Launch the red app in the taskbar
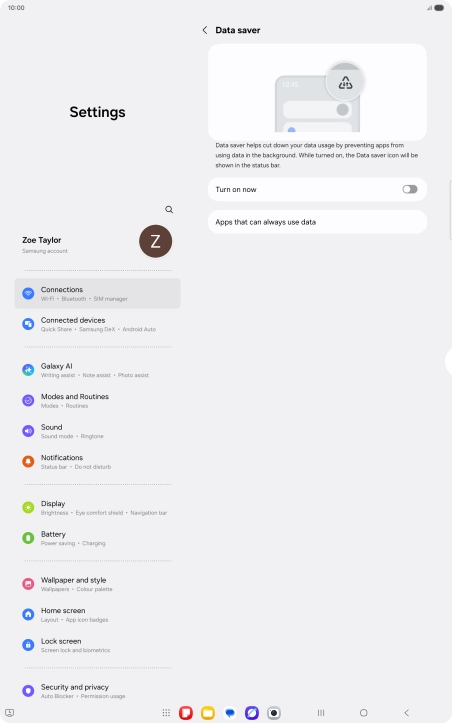 (x=186, y=713)
